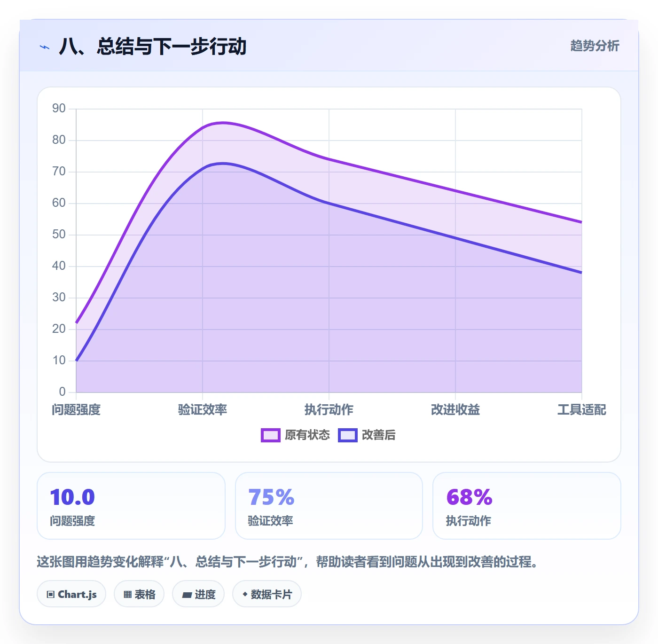Click the 10.0 value in 问题强度 card
The width and height of the screenshot is (658, 644).
72,497
